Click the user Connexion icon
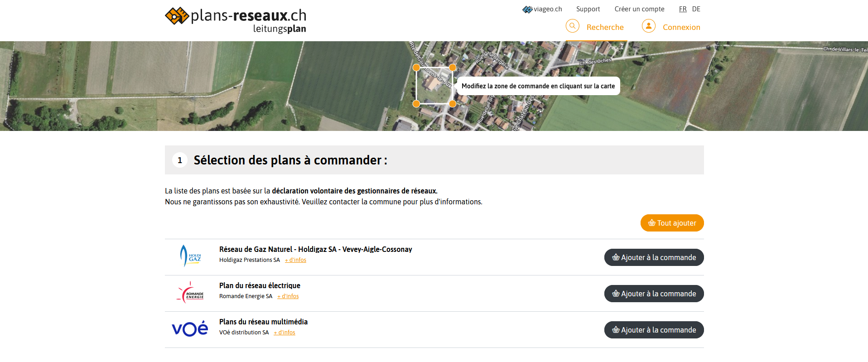 648,26
